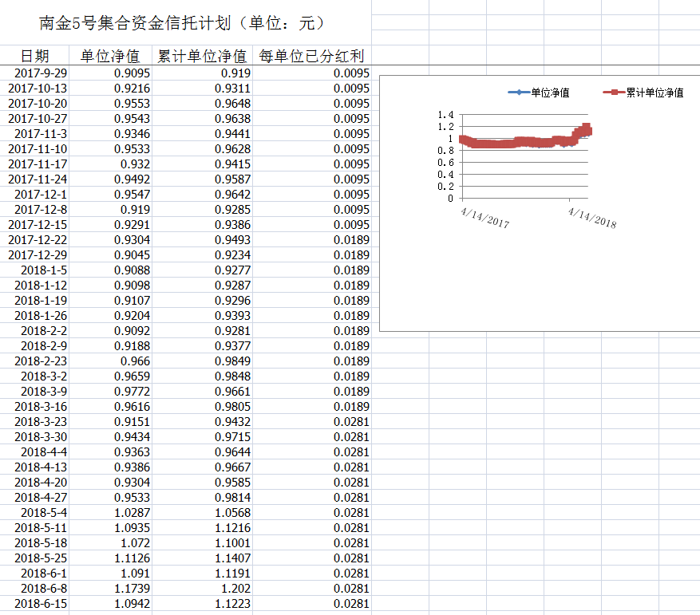Select the 日期 column header cell
The width and height of the screenshot is (700, 615).
34,56
